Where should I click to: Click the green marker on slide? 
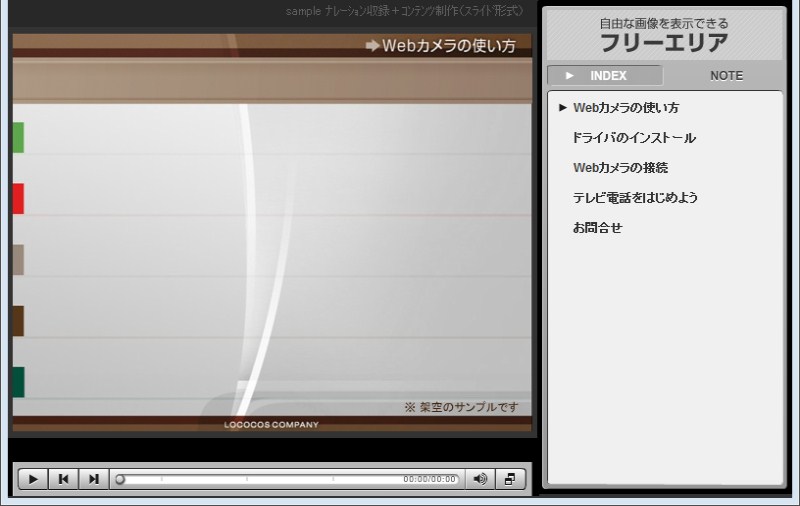pyautogui.click(x=18, y=137)
